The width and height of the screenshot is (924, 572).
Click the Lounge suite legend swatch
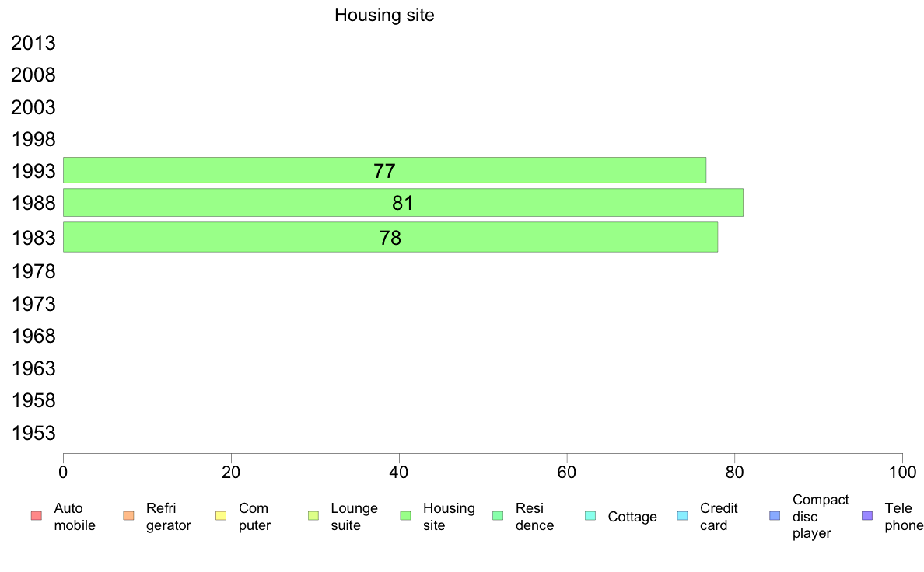(313, 516)
